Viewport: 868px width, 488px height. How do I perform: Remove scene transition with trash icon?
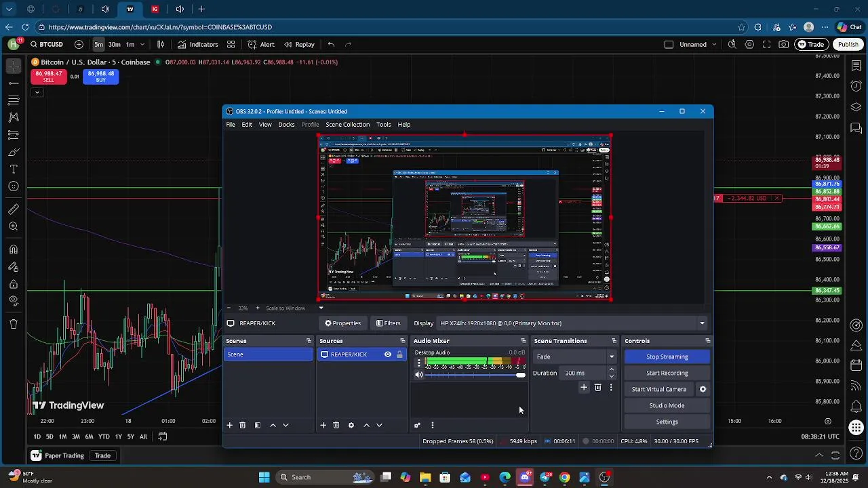[x=597, y=388]
